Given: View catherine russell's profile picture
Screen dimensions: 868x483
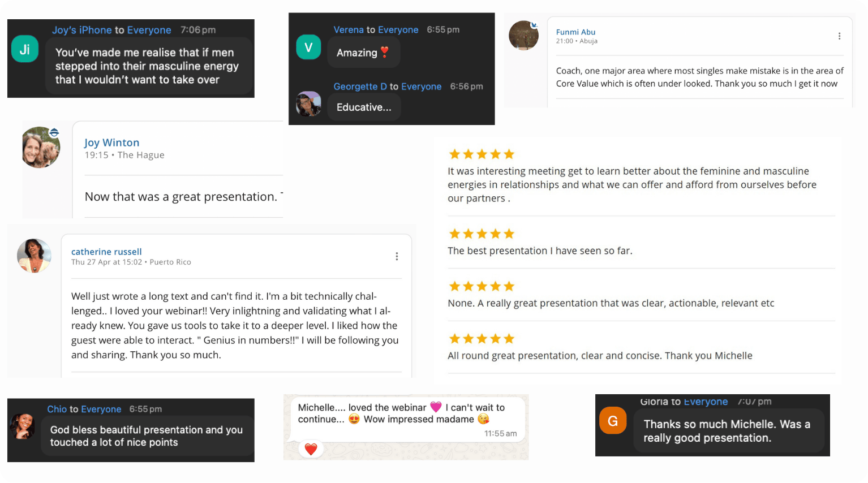Looking at the screenshot, I should pos(34,256).
